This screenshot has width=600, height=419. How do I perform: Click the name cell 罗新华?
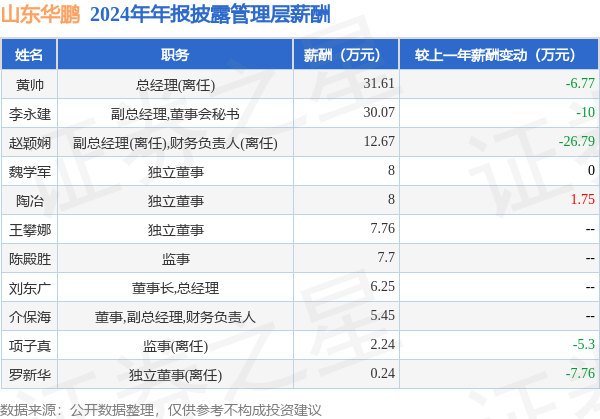(29, 375)
